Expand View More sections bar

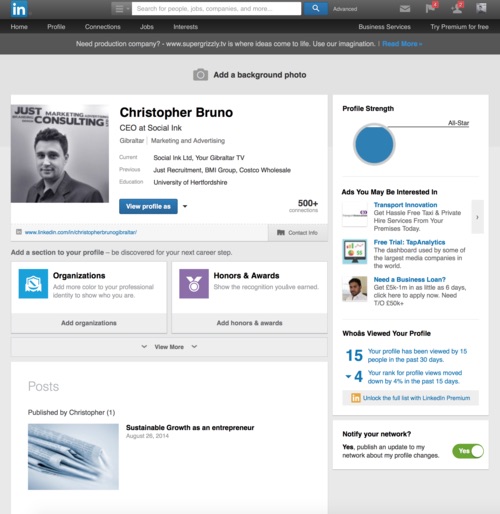[169, 347]
